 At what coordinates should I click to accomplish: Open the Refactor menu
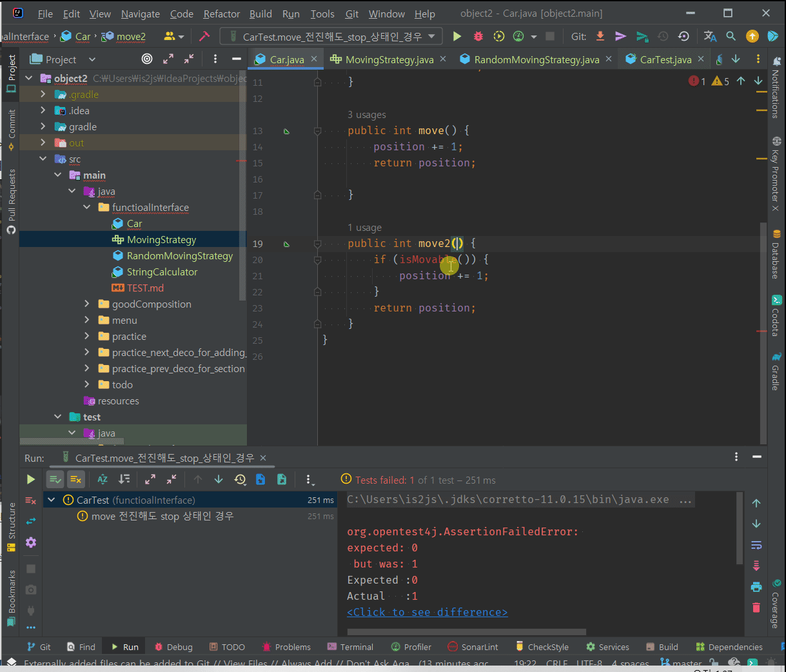(221, 14)
